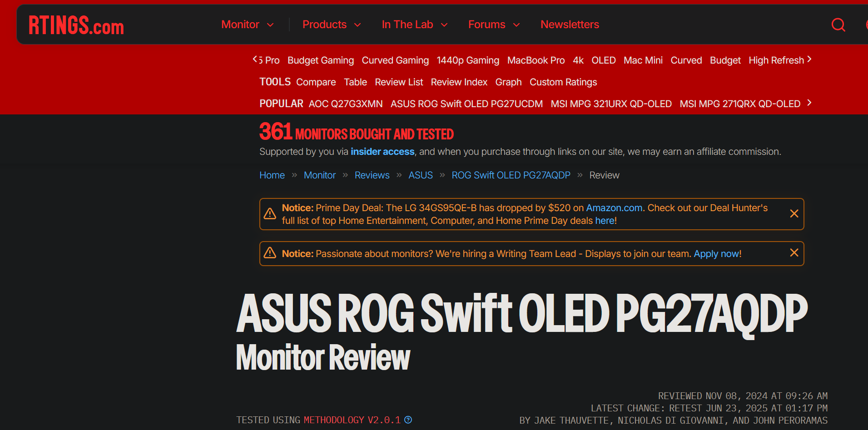Open the Compare tool
The height and width of the screenshot is (430, 868).
point(316,82)
